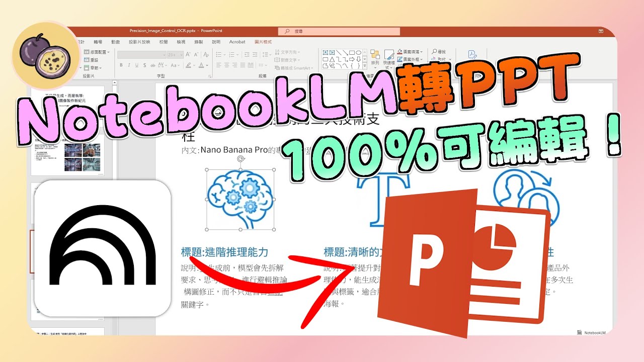Image resolution: width=644 pixels, height=362 pixels.
Task: Open the 對齊文字 align text menu
Action: coord(288,60)
